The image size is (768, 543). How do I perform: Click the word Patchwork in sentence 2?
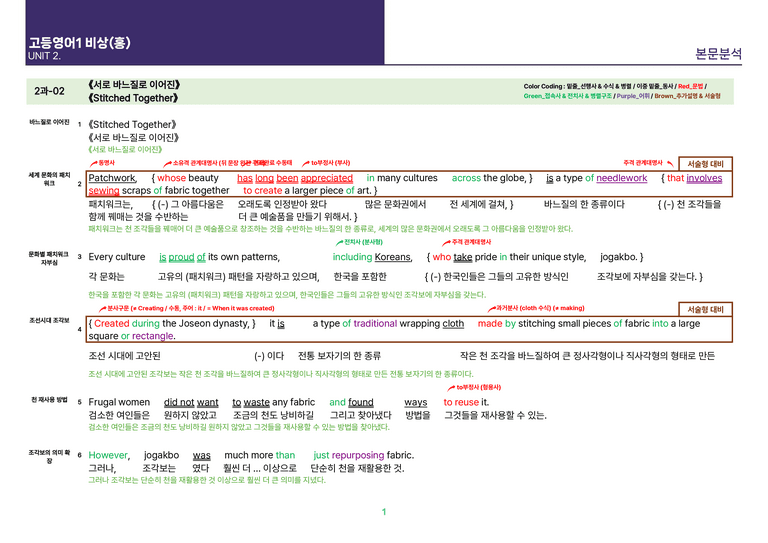(112, 178)
